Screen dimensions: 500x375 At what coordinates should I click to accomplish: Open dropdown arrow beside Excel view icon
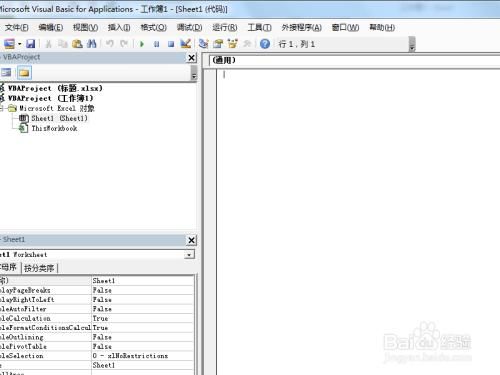pos(20,44)
